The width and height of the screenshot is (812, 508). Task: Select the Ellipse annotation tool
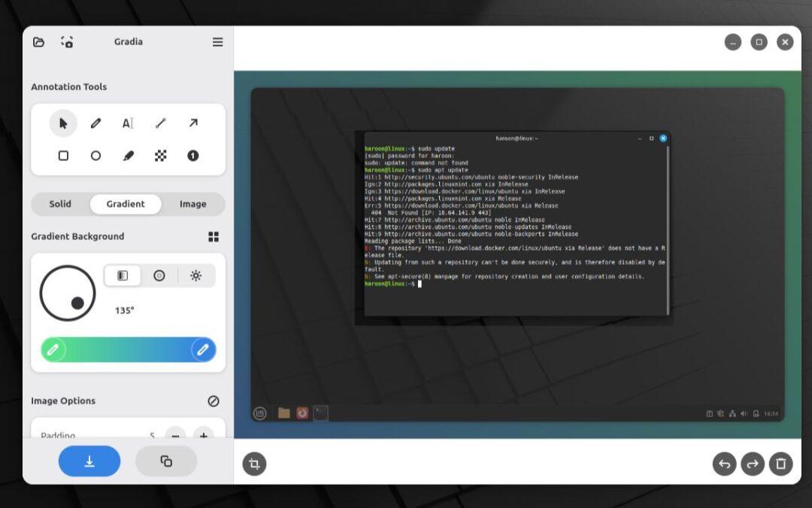click(x=95, y=156)
